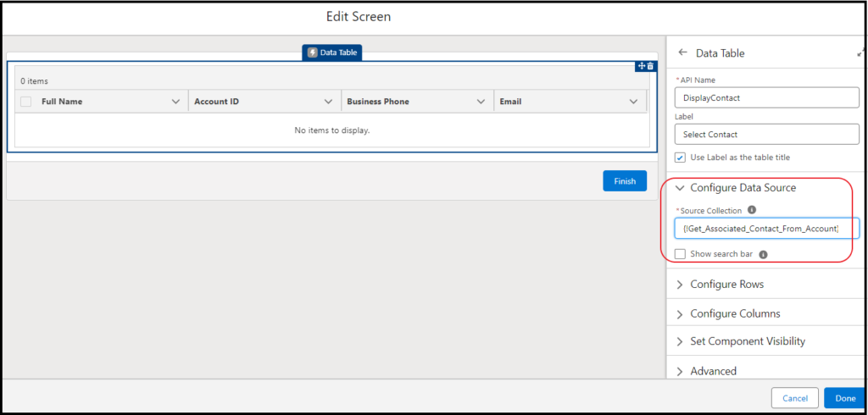
Task: Click the '0 items' count text
Action: pos(34,80)
